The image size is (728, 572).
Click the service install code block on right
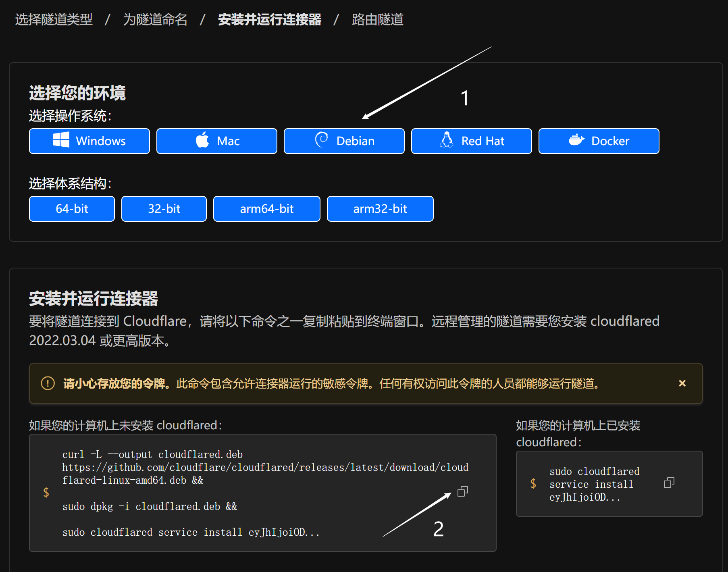point(609,484)
